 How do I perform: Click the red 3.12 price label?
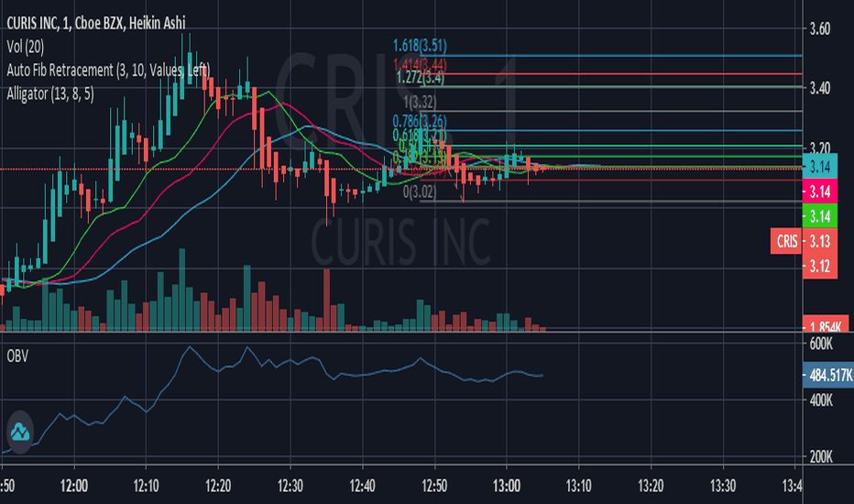[820, 266]
